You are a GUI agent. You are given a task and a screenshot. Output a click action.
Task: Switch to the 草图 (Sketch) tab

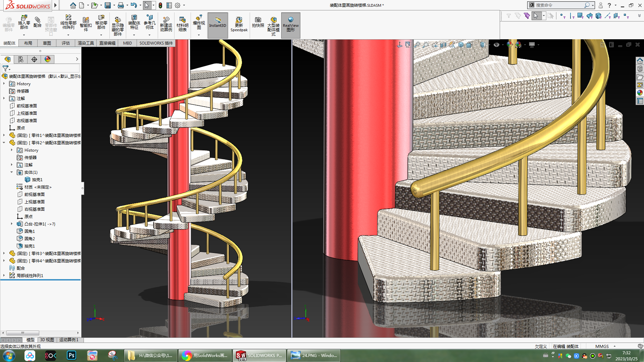coord(47,43)
